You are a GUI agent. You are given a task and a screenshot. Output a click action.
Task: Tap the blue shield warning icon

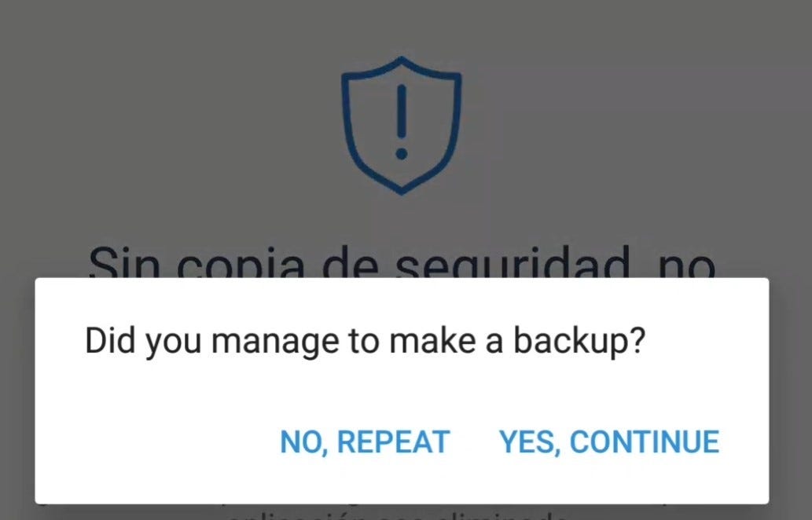402,126
